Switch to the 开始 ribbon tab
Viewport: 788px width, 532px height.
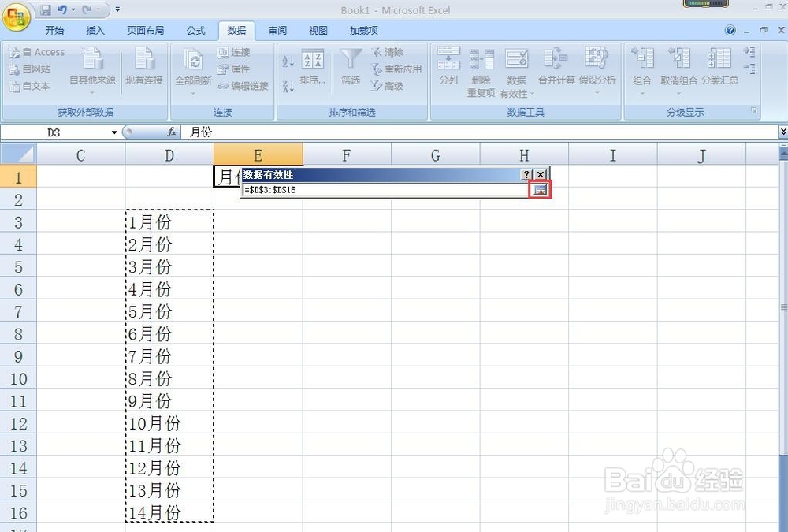tap(54, 30)
